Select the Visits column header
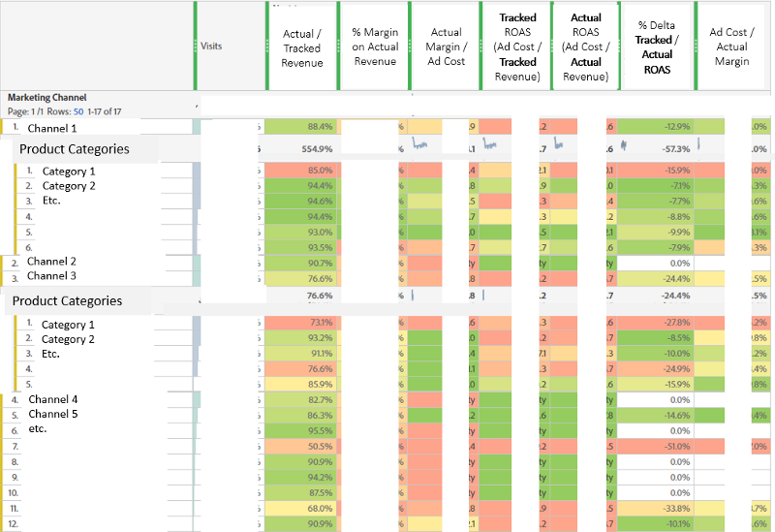This screenshot has height=532, width=775. tap(231, 46)
